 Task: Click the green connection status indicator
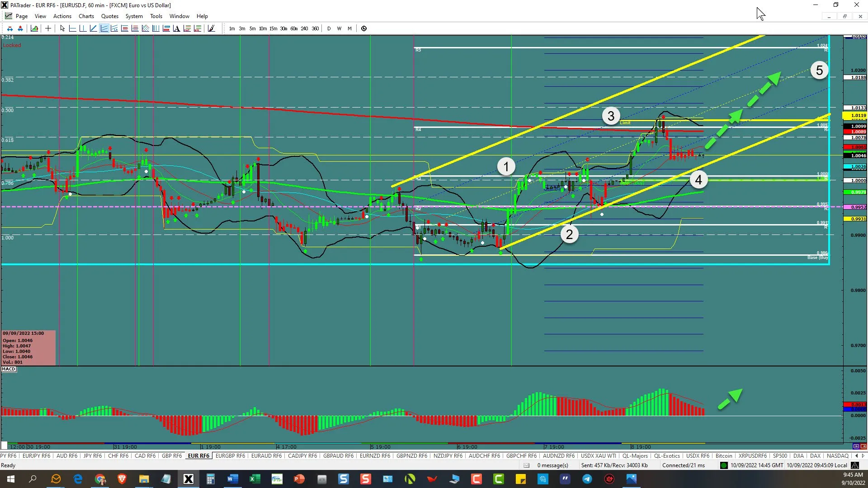point(724,465)
